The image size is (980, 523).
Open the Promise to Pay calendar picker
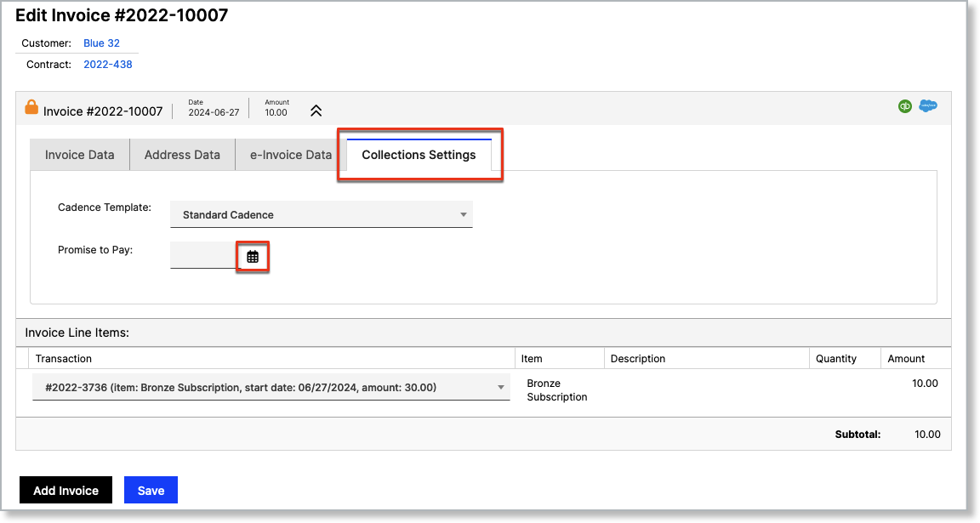(253, 257)
